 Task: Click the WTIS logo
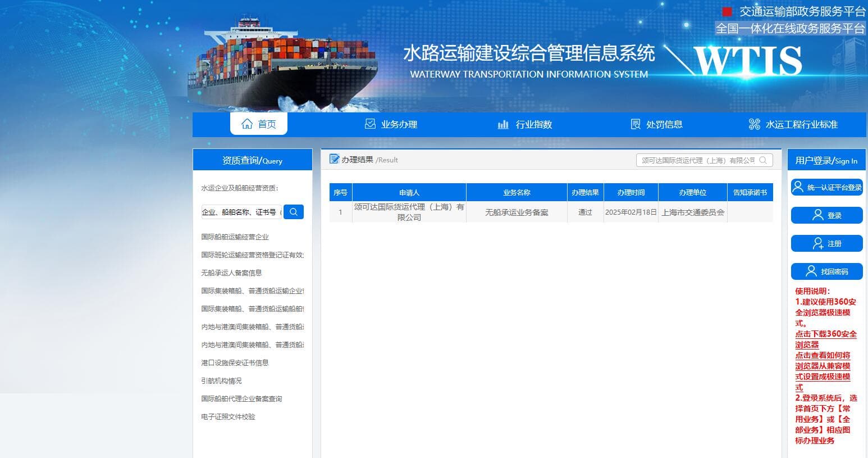tap(748, 61)
